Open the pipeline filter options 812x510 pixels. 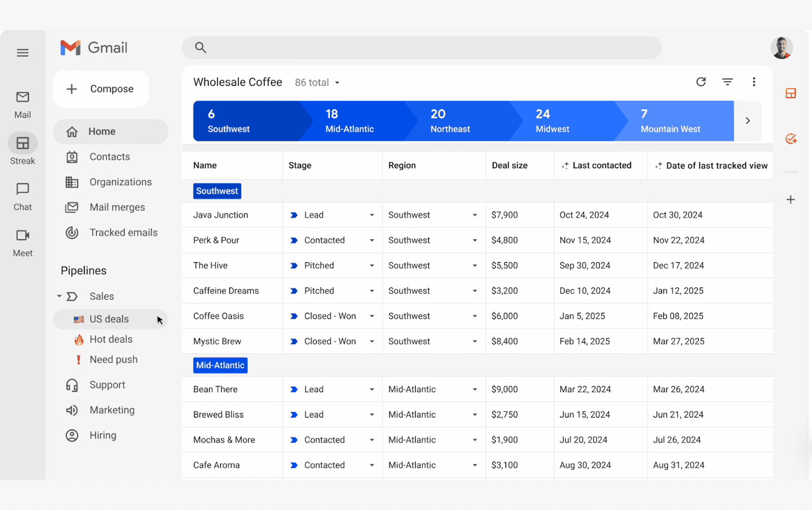[x=728, y=82]
